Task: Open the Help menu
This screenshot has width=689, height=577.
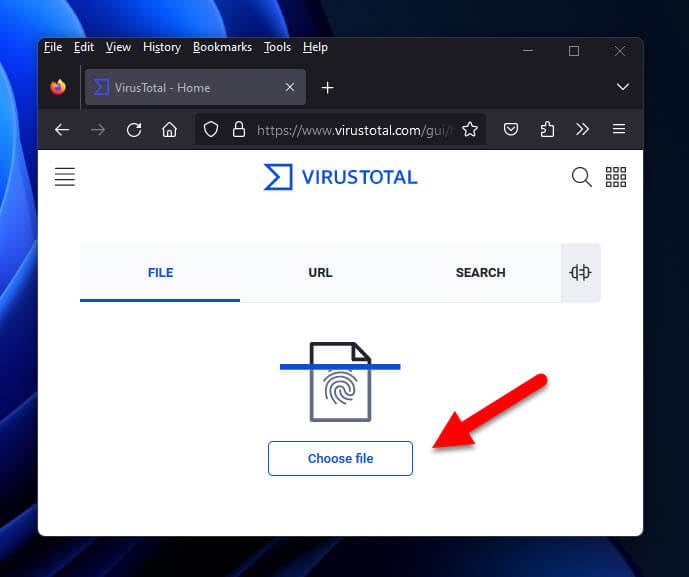Action: 315,47
